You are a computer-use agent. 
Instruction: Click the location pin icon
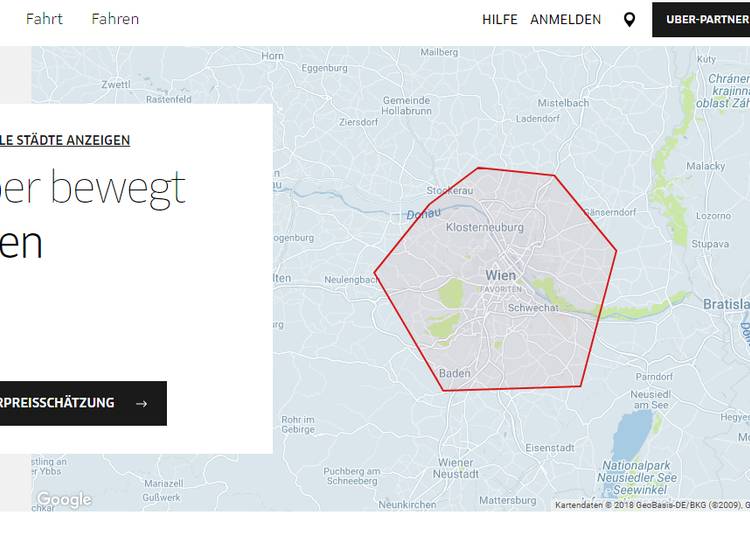tap(629, 20)
